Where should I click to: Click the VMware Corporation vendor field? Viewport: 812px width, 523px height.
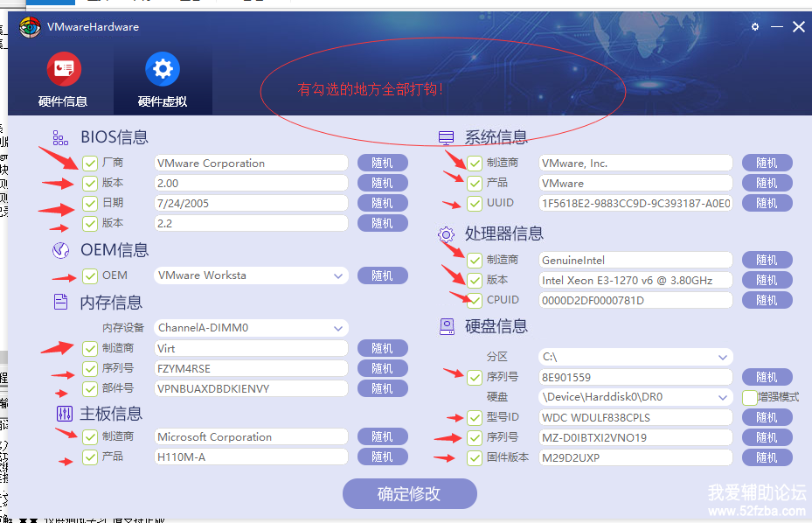click(x=251, y=164)
